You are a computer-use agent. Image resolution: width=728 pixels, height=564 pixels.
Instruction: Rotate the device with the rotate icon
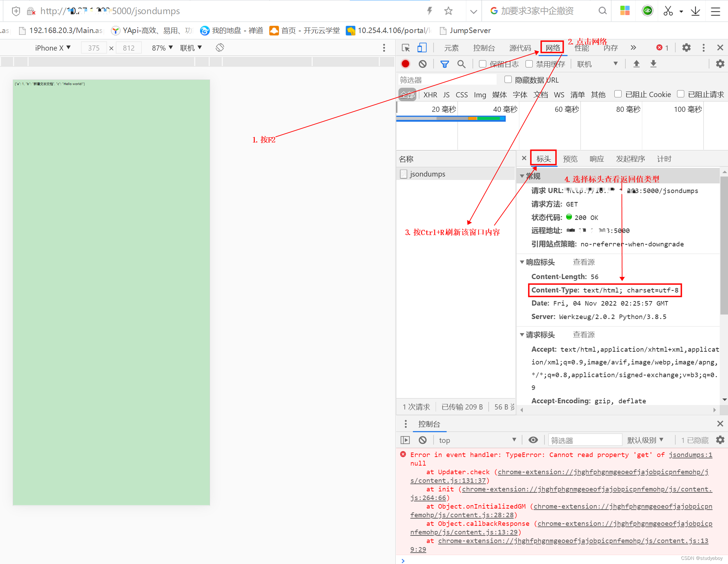tap(220, 48)
